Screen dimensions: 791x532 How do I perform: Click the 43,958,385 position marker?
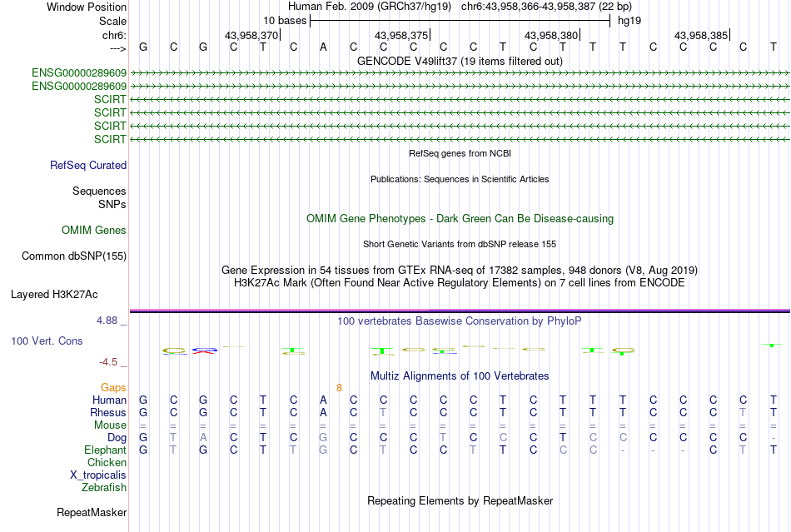[x=701, y=35]
